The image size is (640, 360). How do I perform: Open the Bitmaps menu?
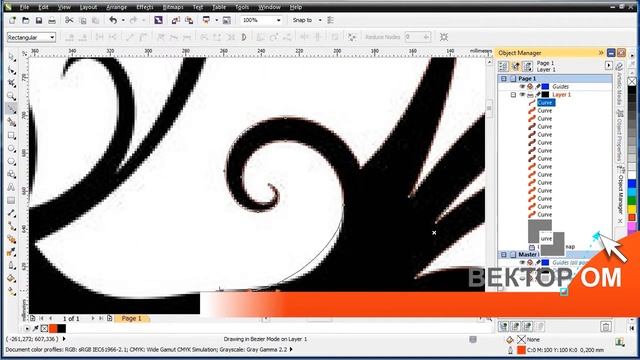click(173, 7)
